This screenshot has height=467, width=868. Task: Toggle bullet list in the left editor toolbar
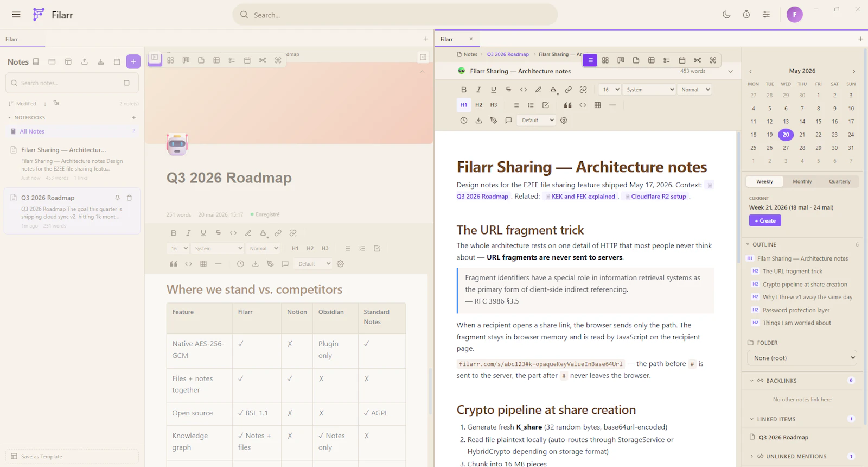[348, 248]
